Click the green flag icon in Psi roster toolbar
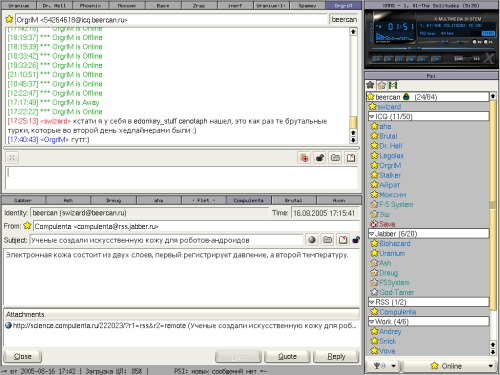 (393, 85)
